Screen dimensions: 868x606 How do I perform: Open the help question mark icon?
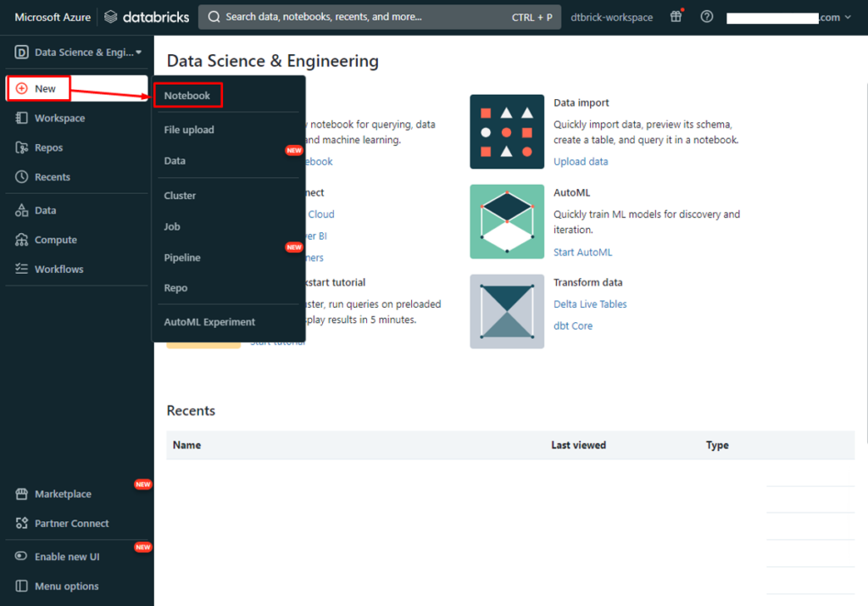click(707, 17)
